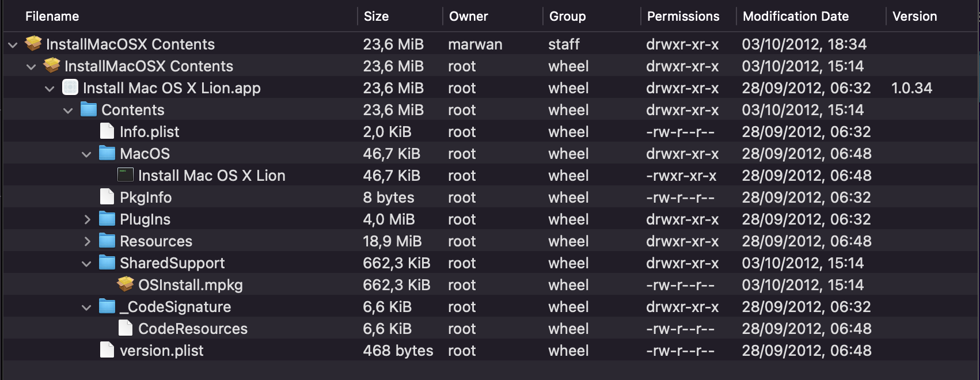The image size is (980, 380).
Task: Select the PlugIns folder name
Action: tap(145, 219)
